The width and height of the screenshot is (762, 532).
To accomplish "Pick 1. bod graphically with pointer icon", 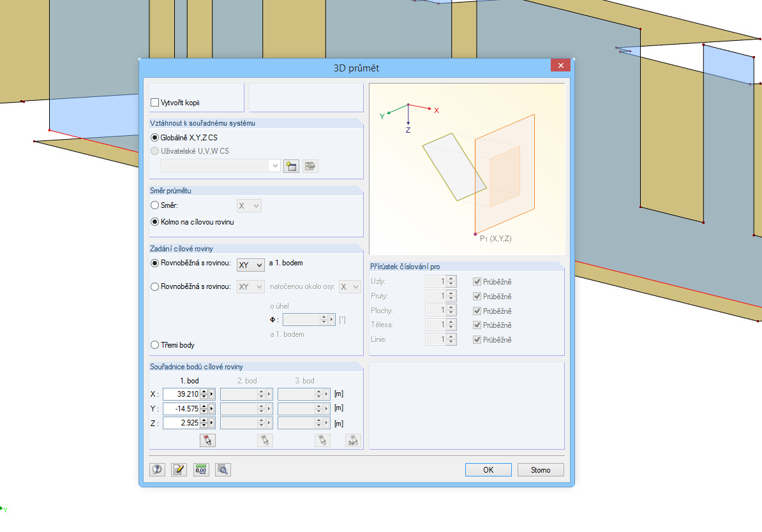I will pos(207,440).
